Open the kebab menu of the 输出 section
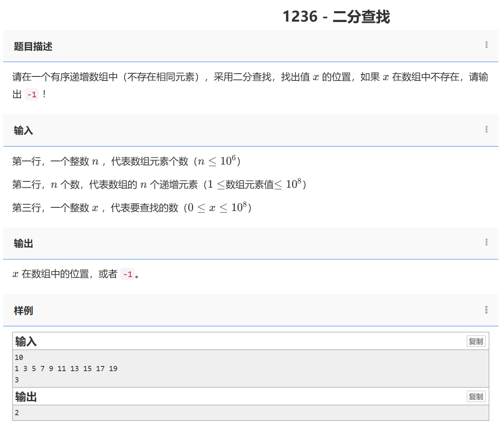This screenshot has height=424, width=504. [x=486, y=242]
